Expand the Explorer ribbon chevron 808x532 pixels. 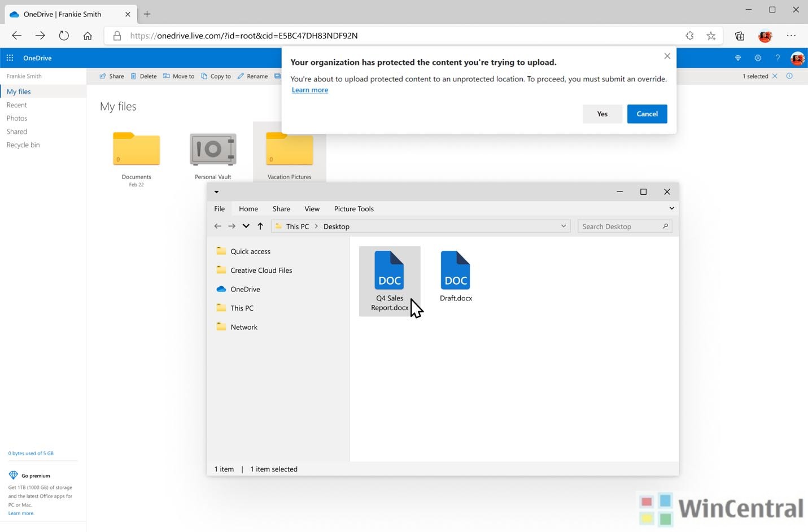[x=671, y=208]
